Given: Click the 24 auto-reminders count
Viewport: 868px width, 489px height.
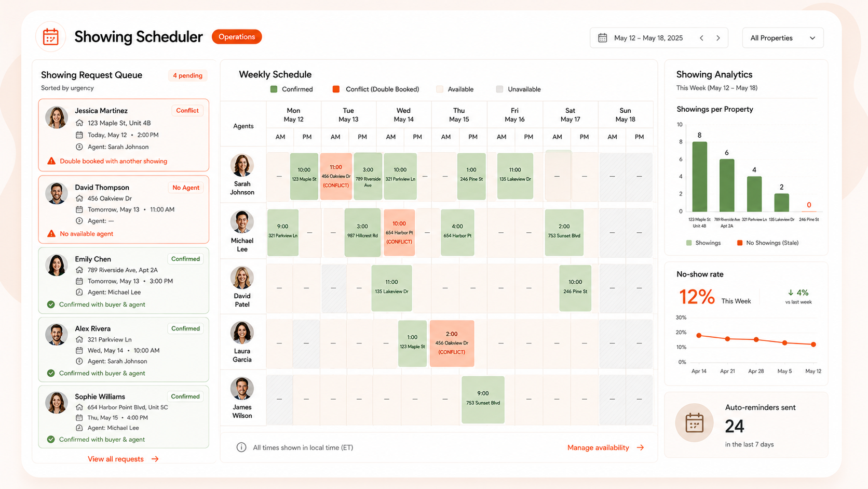Looking at the screenshot, I should pyautogui.click(x=735, y=426).
